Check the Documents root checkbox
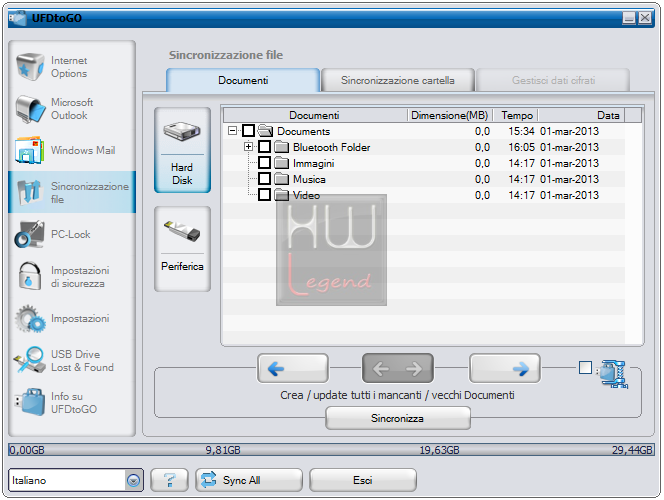Viewport: 664px width, 500px height. tap(249, 131)
